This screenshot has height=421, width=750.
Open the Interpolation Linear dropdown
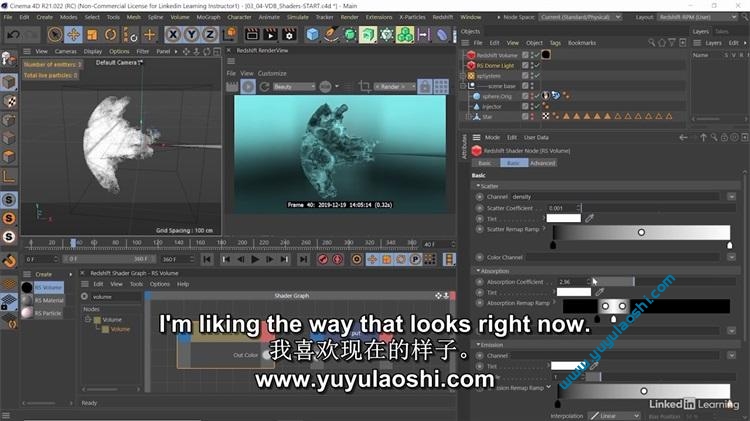[614, 416]
